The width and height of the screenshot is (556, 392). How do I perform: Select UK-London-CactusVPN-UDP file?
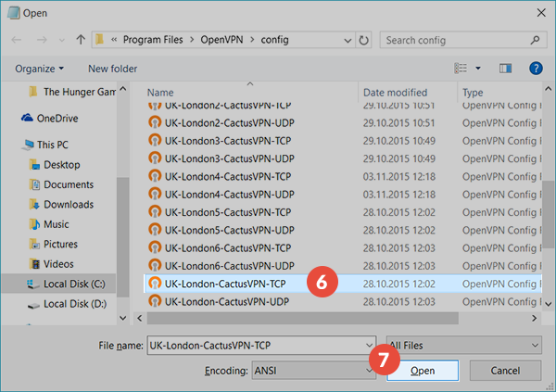pyautogui.click(x=343, y=301)
